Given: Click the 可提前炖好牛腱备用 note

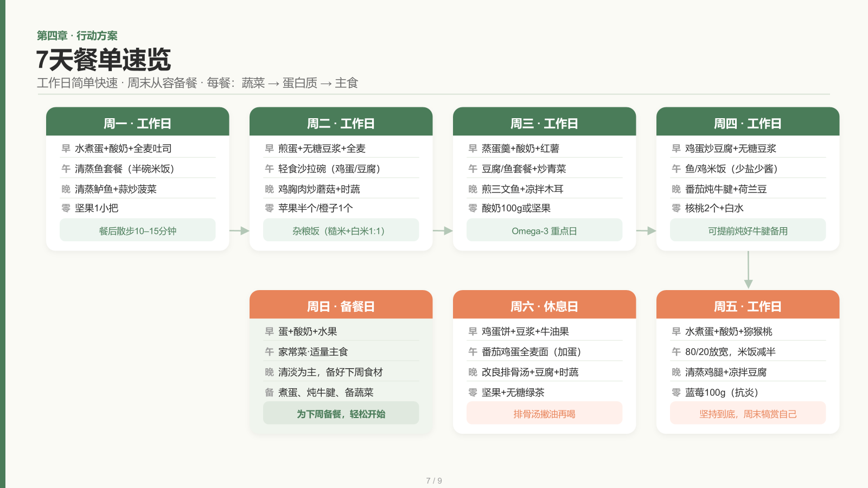Looking at the screenshot, I should click(748, 230).
